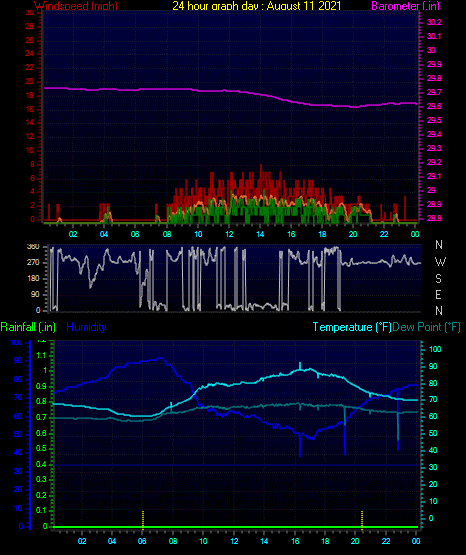The height and width of the screenshot is (555, 466).
Task: Click the Humidity legend label
Action: click(86, 327)
